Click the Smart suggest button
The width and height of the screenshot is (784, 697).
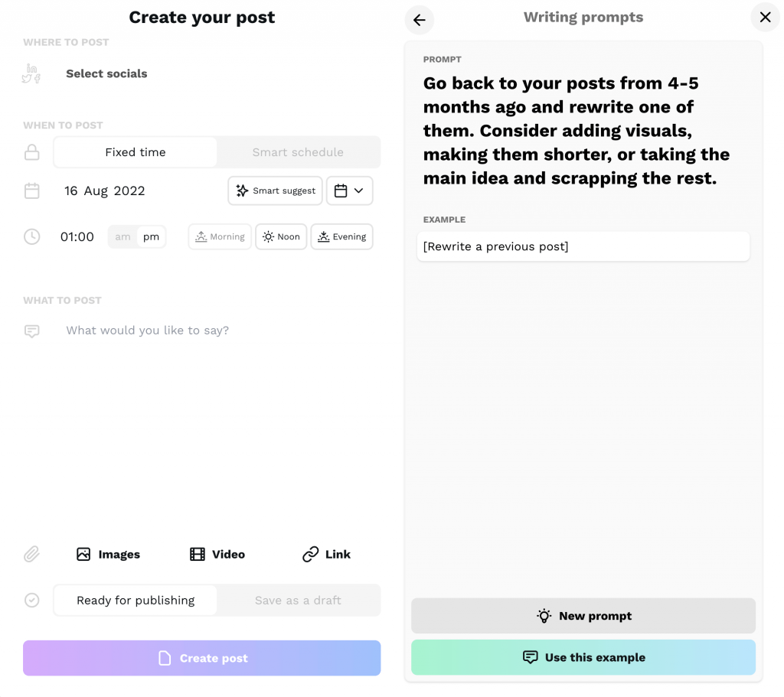tap(276, 191)
